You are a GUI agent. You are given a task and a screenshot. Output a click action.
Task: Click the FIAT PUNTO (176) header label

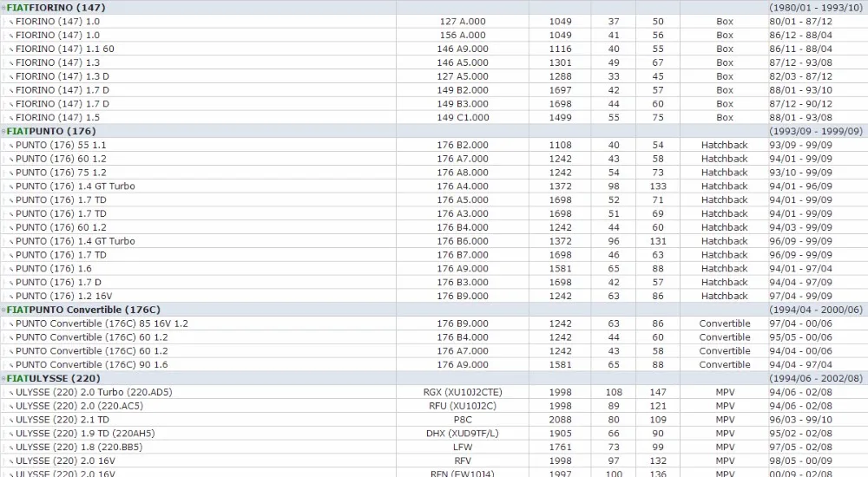point(51,131)
